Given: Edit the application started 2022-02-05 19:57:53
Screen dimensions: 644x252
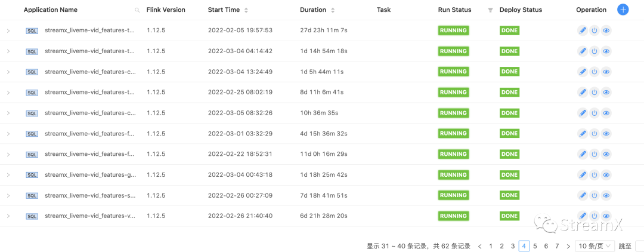Looking at the screenshot, I should (x=583, y=30).
